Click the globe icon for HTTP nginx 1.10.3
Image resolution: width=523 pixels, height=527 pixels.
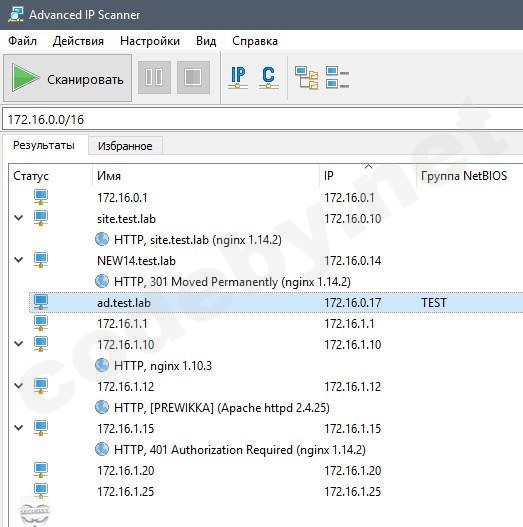click(102, 365)
